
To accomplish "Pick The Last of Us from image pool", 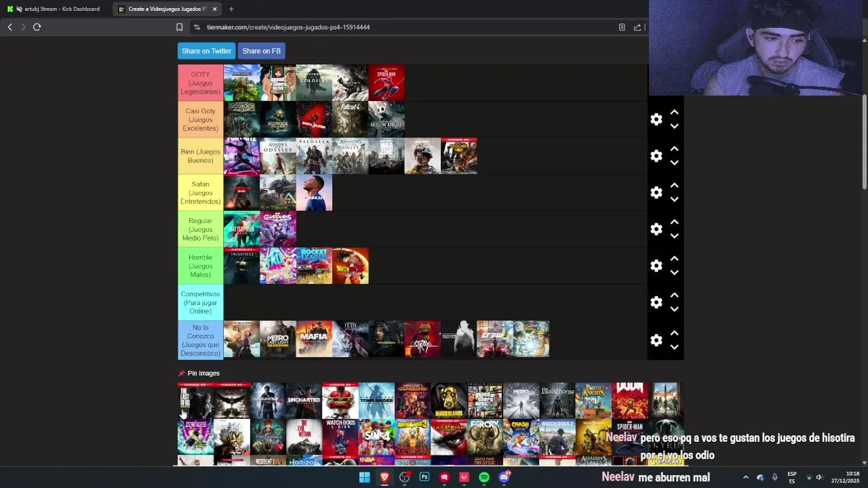I will (x=195, y=401).
